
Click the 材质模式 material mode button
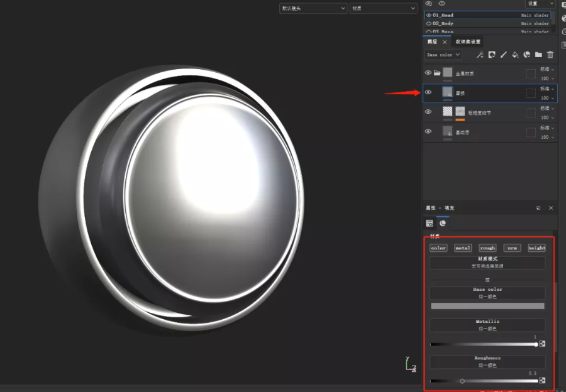[x=487, y=263]
